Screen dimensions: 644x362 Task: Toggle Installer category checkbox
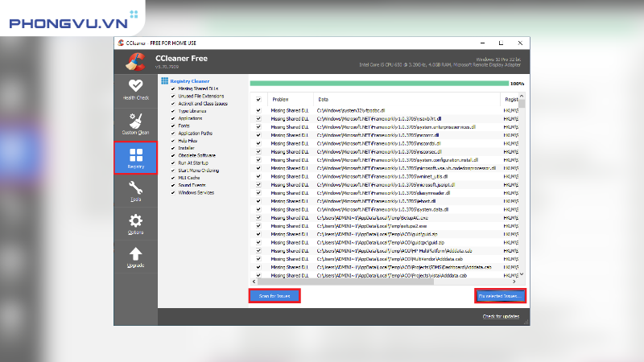[x=173, y=148]
